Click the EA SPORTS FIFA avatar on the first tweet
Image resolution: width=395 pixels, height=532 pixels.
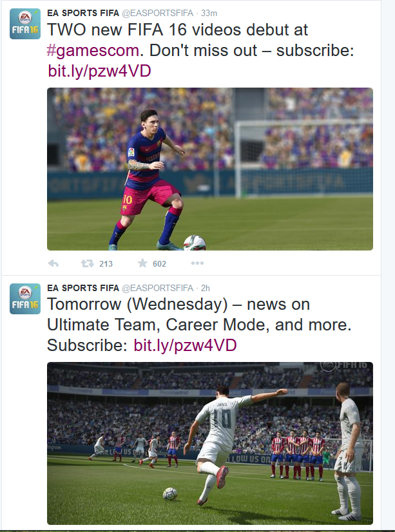click(x=25, y=24)
